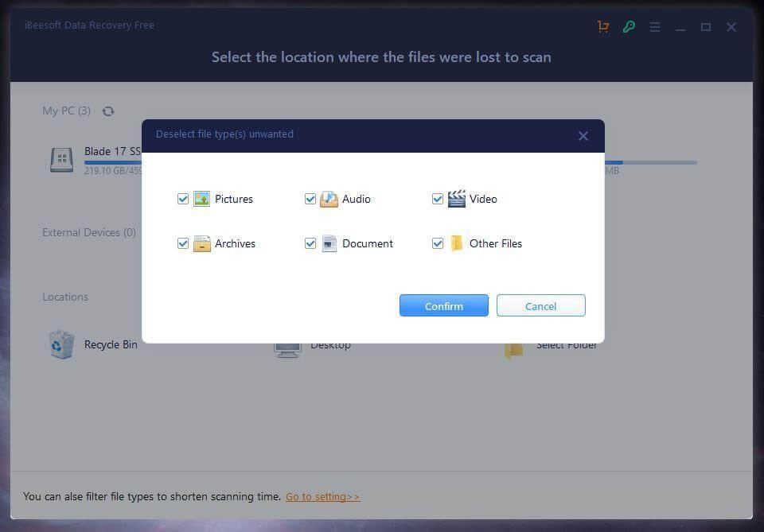This screenshot has width=764, height=532.
Task: Toggle the Document checkbox off
Action: (310, 243)
